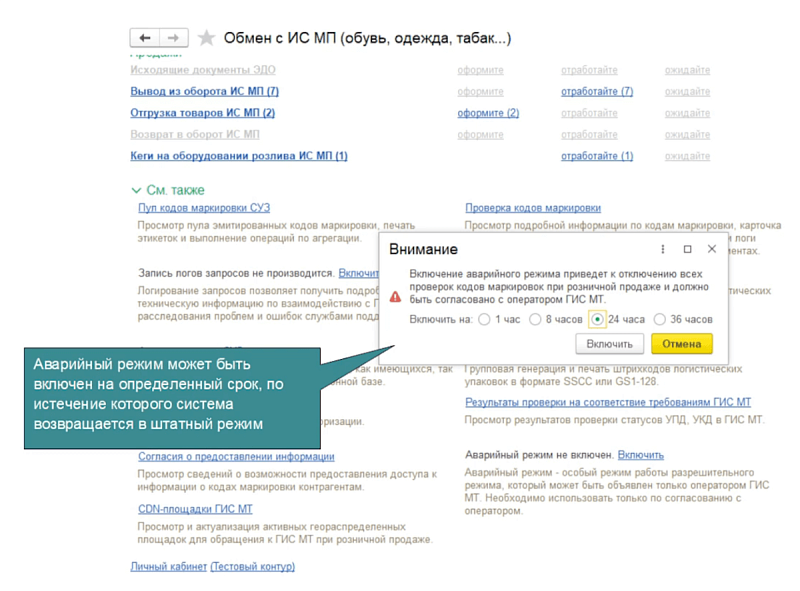
Task: Go back with the left arrow button
Action: (145, 38)
